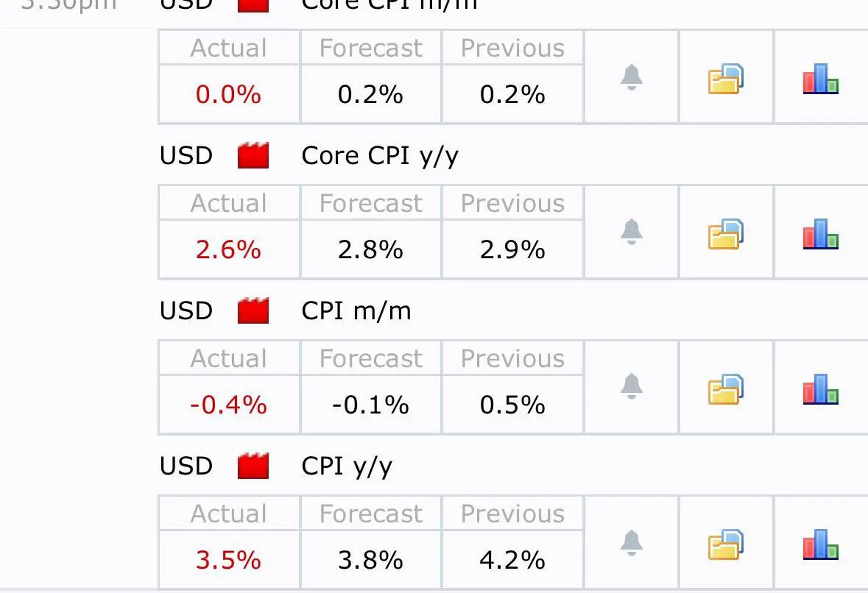
Task: Click the red impact icon beside Core CPI y/y
Action: pos(253,155)
